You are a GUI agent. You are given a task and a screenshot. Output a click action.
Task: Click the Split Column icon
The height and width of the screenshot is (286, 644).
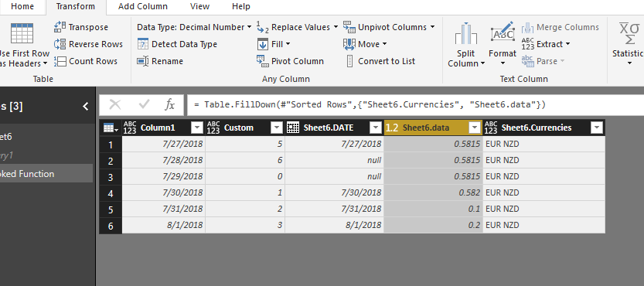tap(465, 34)
